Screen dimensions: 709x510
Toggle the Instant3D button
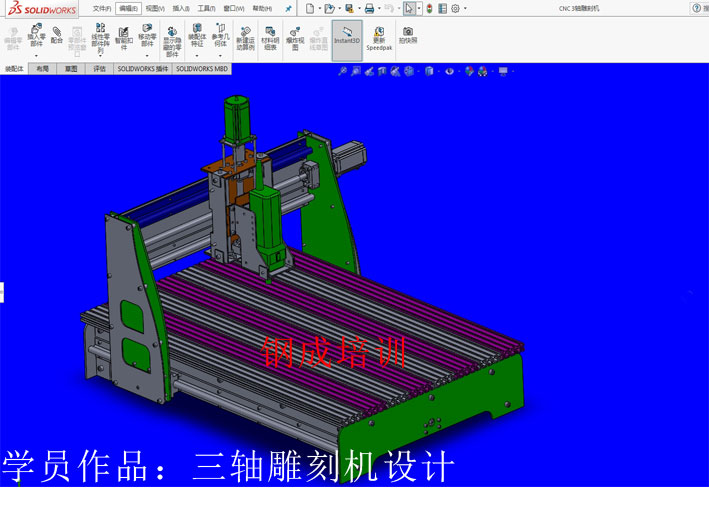(x=347, y=40)
